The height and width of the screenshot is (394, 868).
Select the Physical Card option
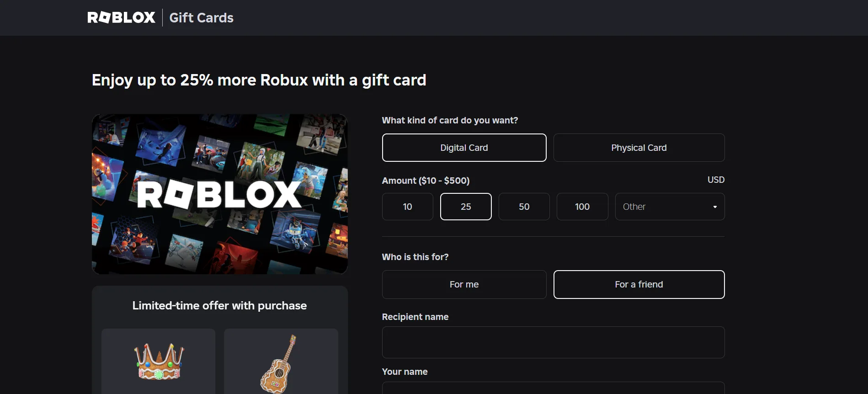tap(639, 148)
